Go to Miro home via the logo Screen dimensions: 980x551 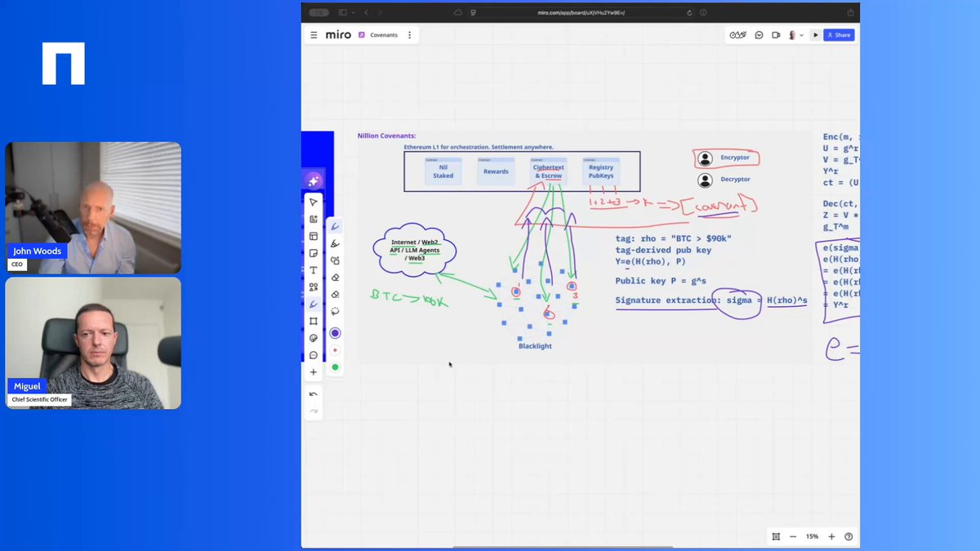coord(338,35)
